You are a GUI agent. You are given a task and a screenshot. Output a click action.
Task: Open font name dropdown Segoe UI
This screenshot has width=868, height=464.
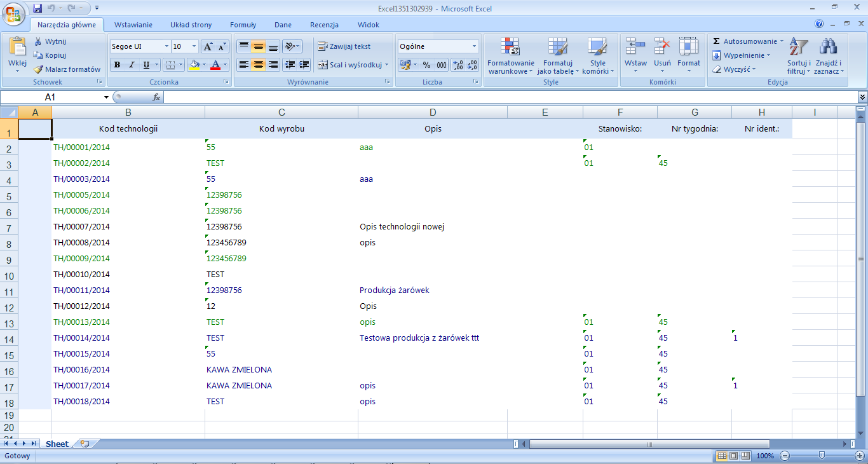pos(167,46)
